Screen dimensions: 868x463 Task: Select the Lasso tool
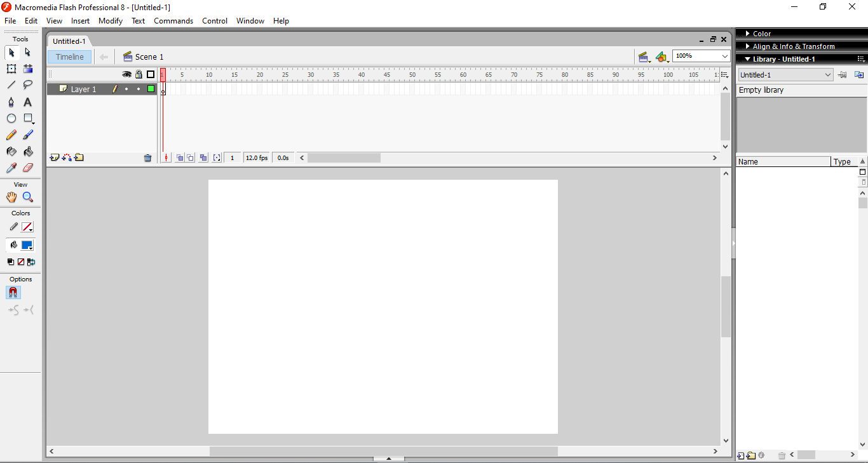(27, 85)
